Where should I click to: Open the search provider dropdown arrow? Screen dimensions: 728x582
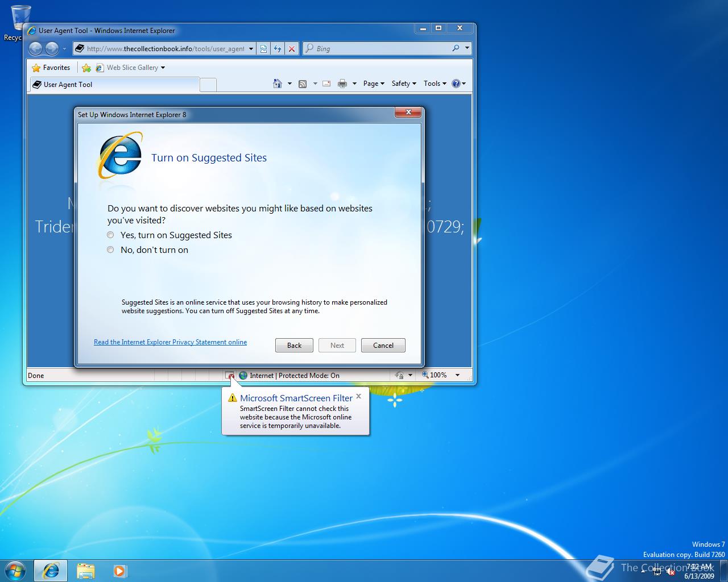(x=467, y=48)
